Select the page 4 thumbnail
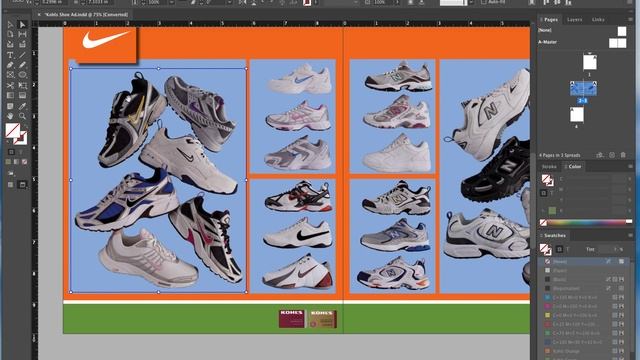 tap(577, 115)
